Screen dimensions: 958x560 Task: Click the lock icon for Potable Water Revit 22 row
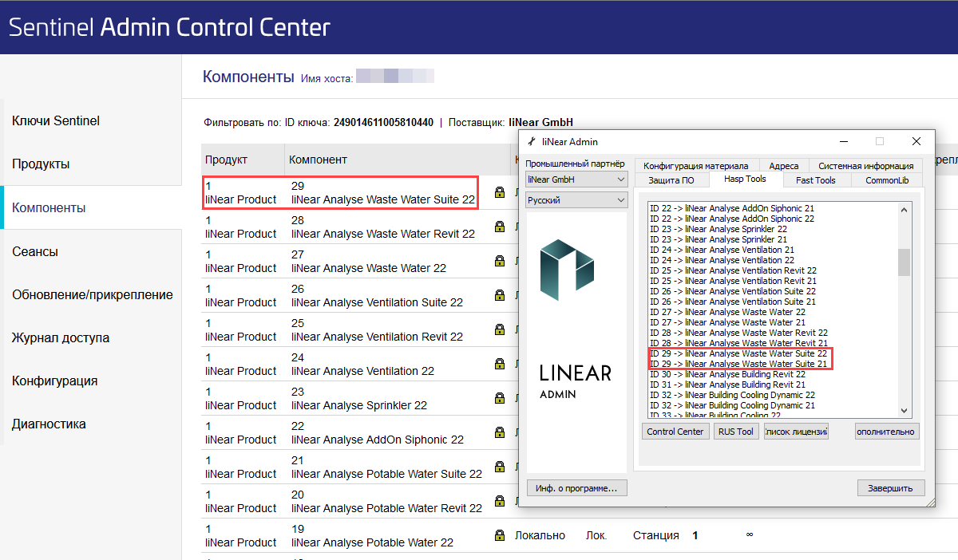click(x=500, y=501)
